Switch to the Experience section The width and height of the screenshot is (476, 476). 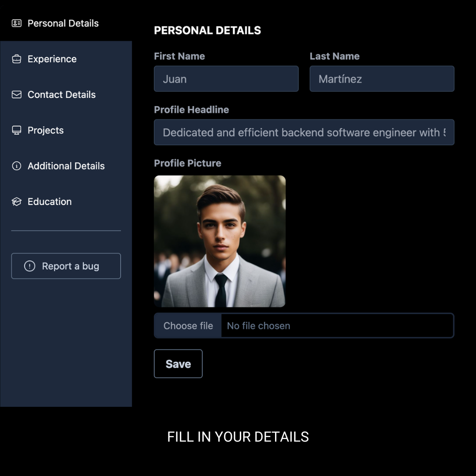(x=52, y=59)
